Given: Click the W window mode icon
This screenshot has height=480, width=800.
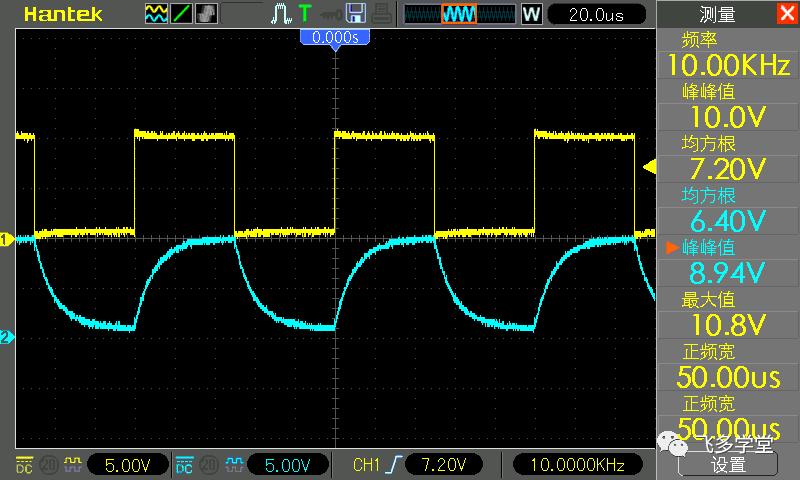Looking at the screenshot, I should point(531,14).
